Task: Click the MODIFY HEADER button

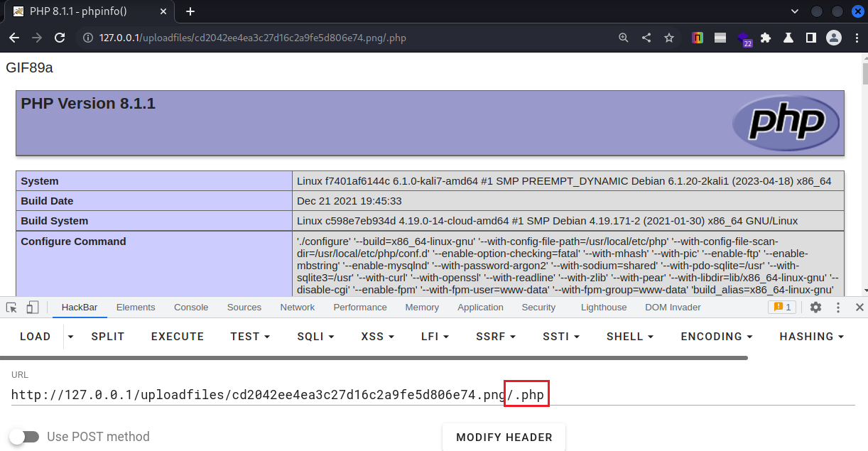Action: coord(504,438)
